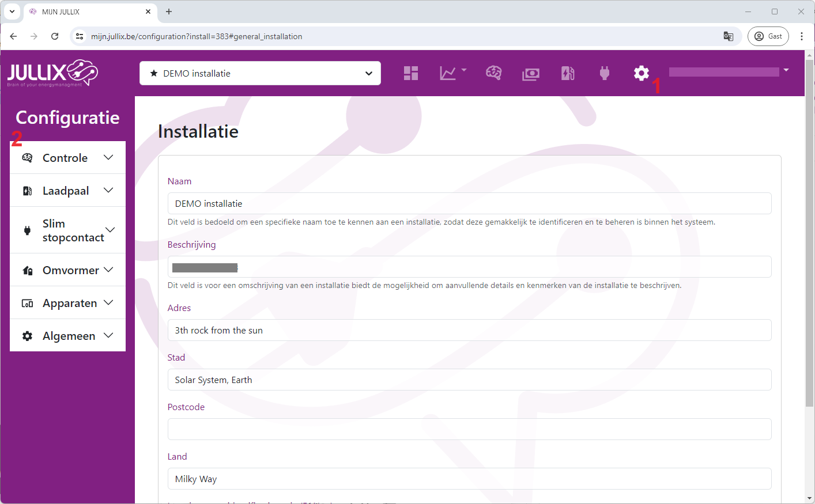Expand the Algemeen section chevron
The height and width of the screenshot is (504, 815).
coord(108,335)
